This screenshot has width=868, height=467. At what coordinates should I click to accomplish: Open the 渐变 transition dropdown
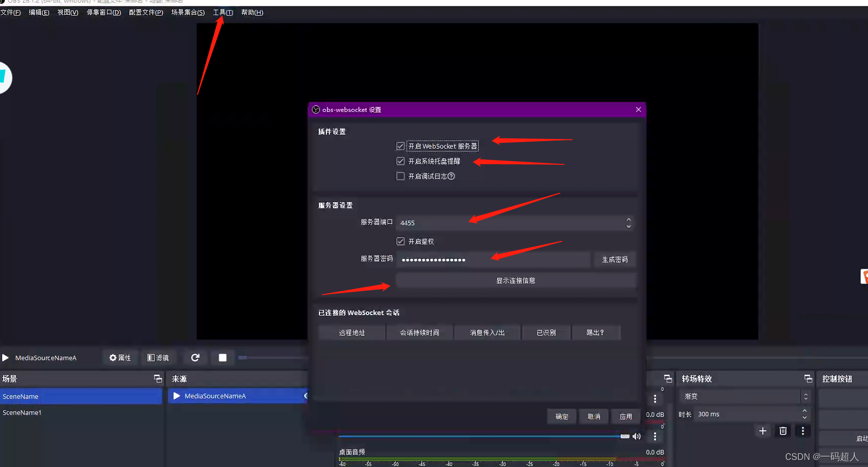coord(745,396)
